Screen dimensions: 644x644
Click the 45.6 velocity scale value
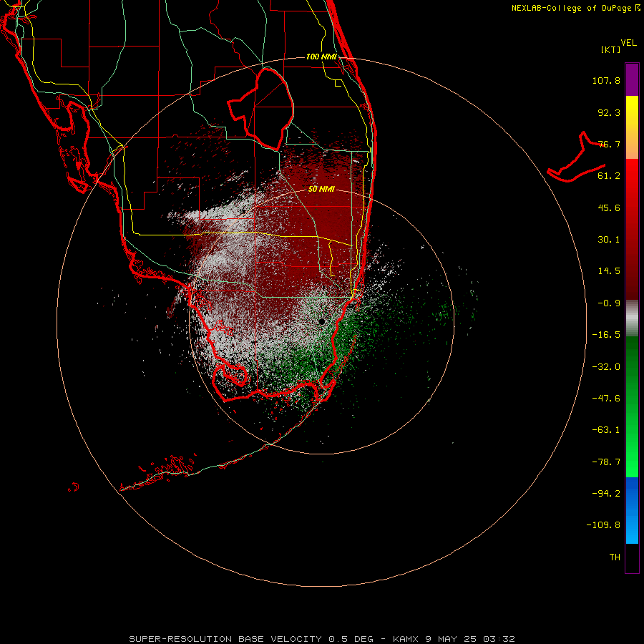tap(609, 208)
